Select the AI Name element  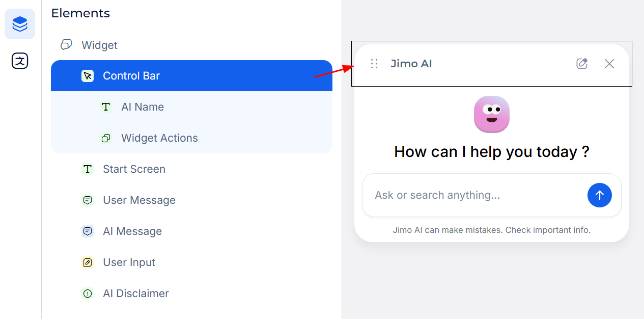143,107
